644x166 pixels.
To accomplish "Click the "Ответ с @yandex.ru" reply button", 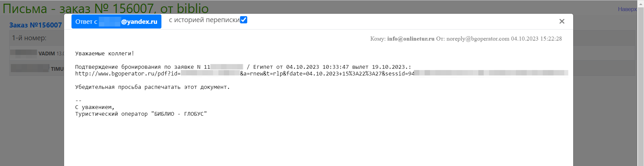I will [x=116, y=21].
